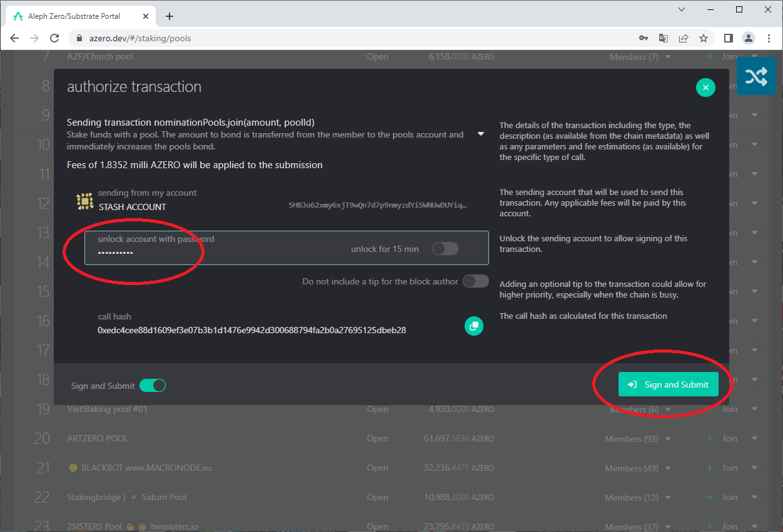Copy the call hash value
This screenshot has width=783, height=532.
point(474,326)
